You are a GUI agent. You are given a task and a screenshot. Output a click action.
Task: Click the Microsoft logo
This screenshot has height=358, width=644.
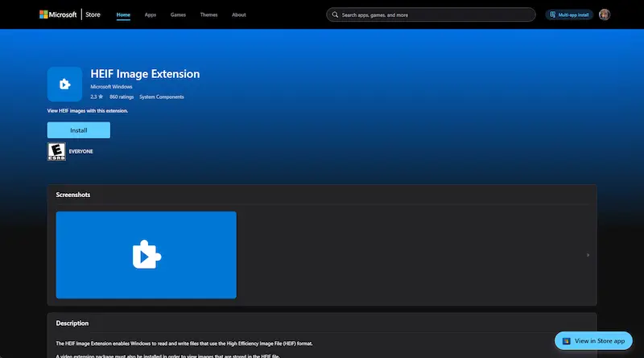pyautogui.click(x=58, y=14)
